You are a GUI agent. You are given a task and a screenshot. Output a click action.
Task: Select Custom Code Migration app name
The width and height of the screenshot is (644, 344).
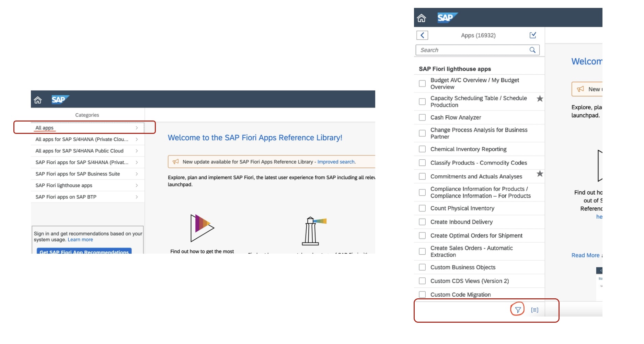(x=460, y=295)
